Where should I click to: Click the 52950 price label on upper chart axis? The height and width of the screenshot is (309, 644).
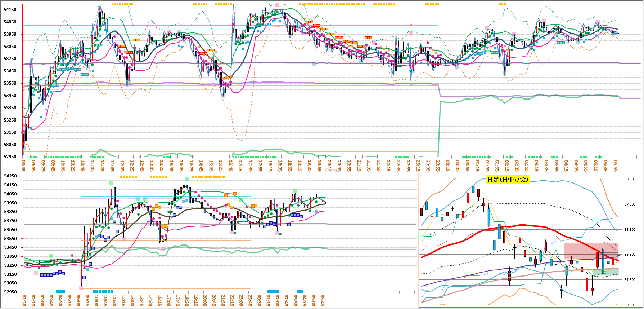[10, 157]
